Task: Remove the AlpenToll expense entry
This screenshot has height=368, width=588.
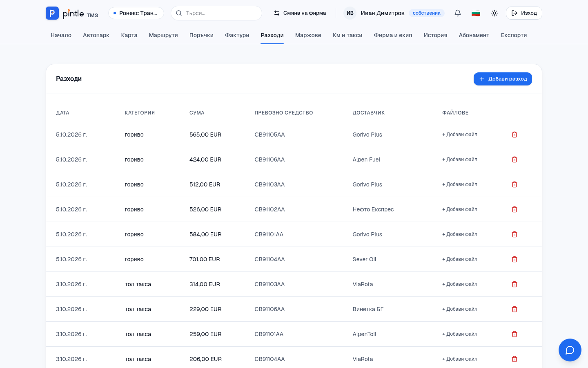Action: click(514, 334)
